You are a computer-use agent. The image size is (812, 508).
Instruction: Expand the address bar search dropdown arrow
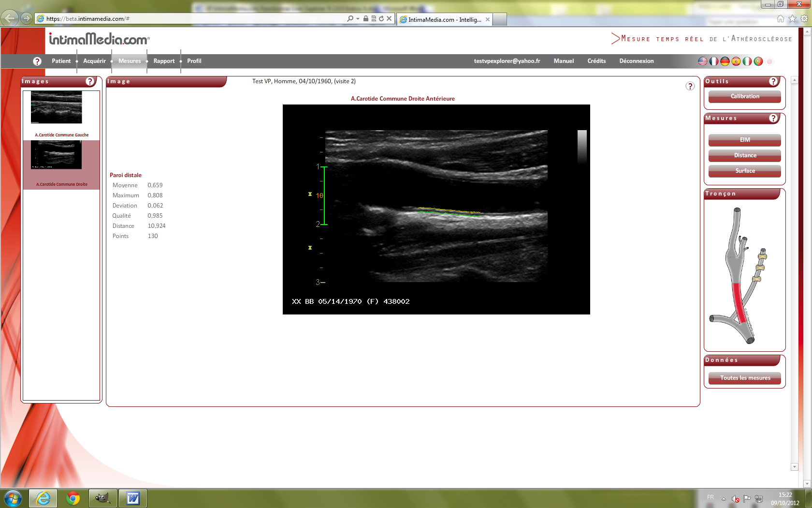[358, 19]
